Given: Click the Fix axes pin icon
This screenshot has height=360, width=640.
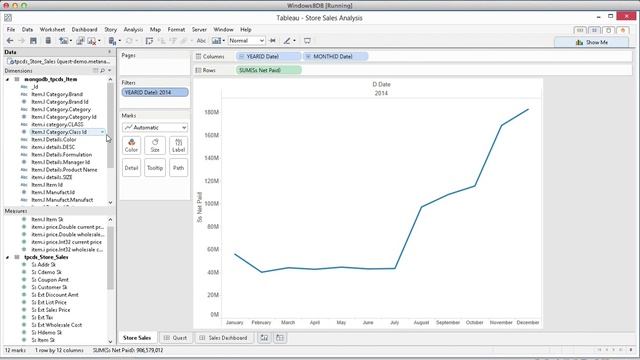Looking at the screenshot, I should (x=273, y=40).
